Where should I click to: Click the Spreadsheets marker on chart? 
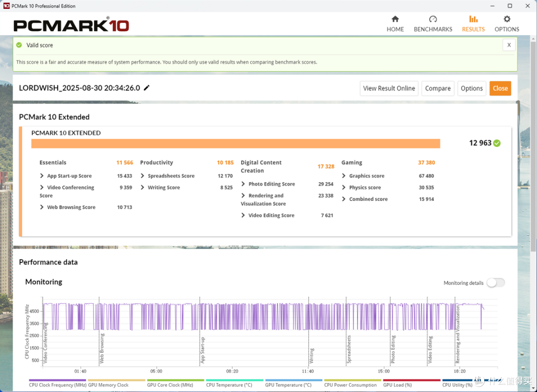pos(349,349)
